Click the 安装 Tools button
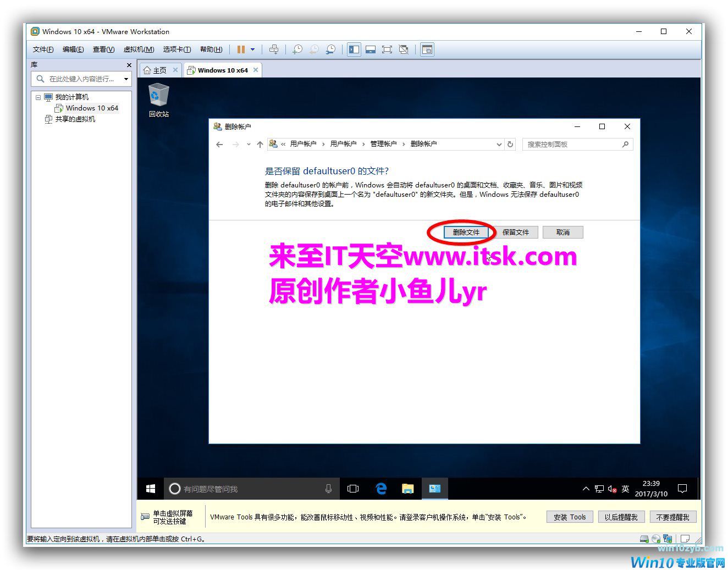The height and width of the screenshot is (570, 728). tap(570, 517)
